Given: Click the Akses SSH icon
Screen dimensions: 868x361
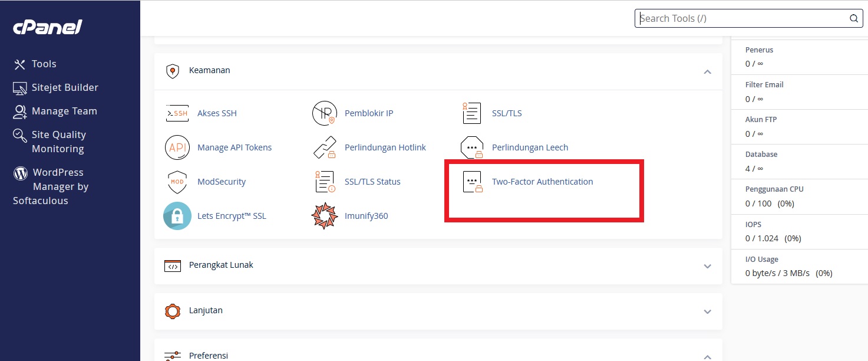Looking at the screenshot, I should 177,113.
